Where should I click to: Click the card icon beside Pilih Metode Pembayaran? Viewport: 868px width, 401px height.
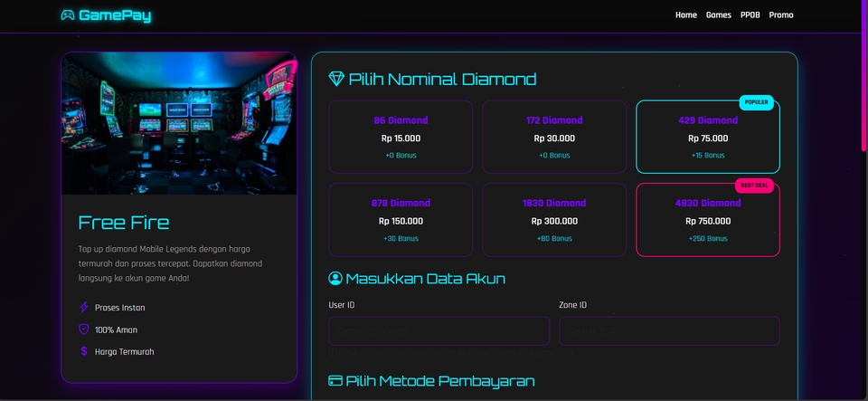click(x=335, y=380)
